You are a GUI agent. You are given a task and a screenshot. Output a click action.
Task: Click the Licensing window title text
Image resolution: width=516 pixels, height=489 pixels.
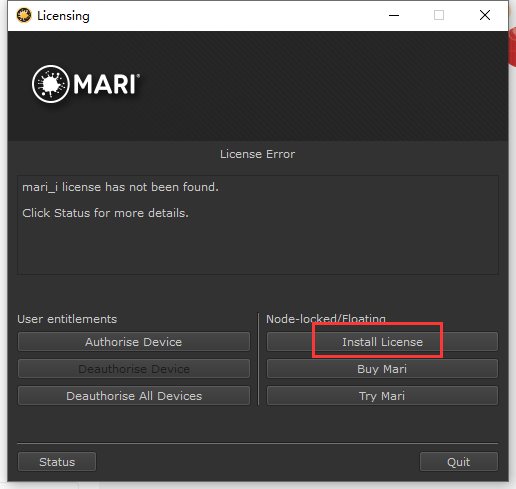tap(63, 16)
